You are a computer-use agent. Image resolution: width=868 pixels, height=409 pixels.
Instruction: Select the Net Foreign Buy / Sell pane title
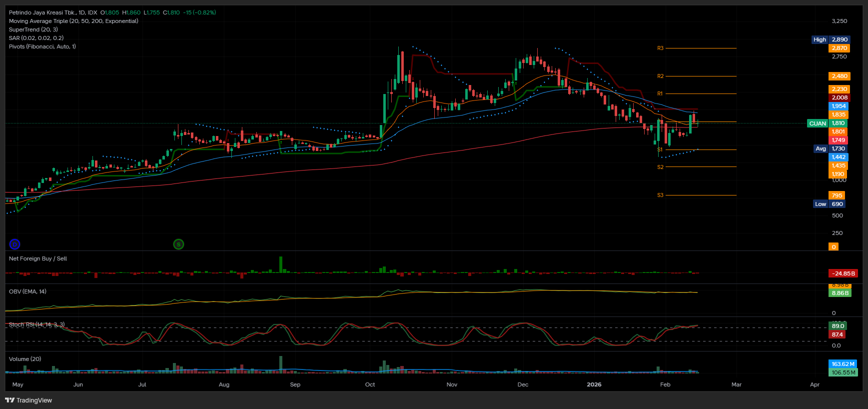[38, 258]
